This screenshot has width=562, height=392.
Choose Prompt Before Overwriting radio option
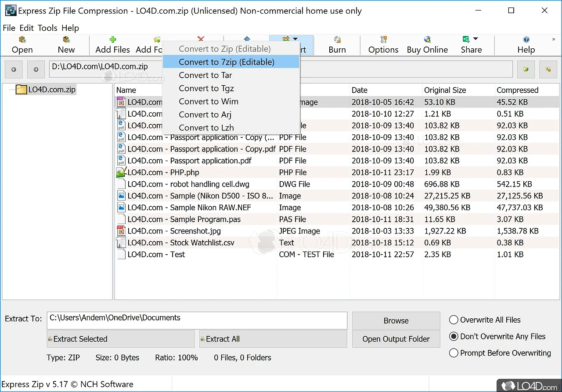click(x=454, y=353)
